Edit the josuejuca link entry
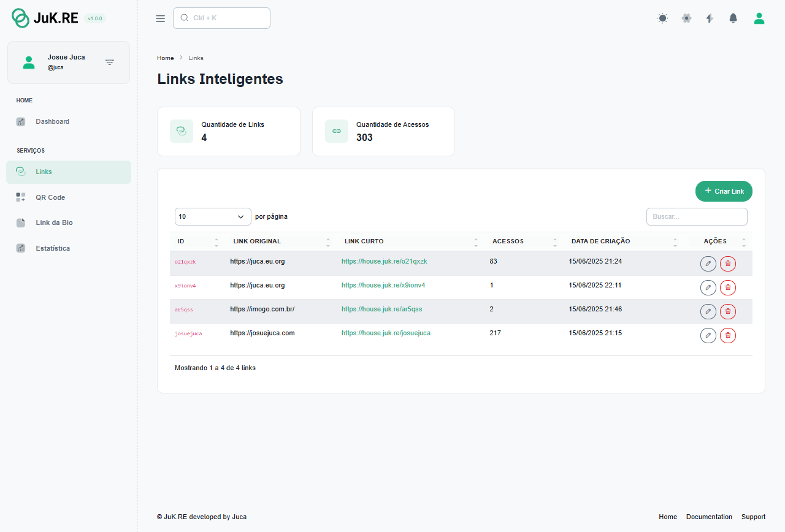This screenshot has height=532, width=785. 708,335
